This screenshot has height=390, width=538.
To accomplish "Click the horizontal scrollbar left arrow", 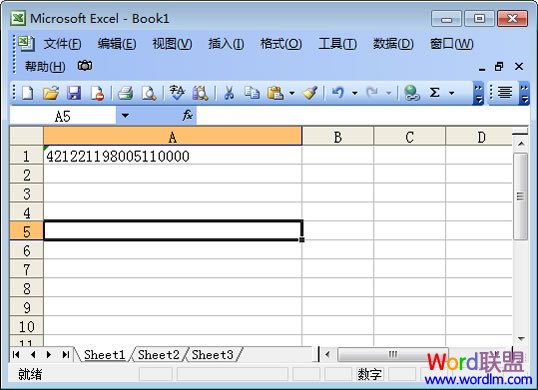I will click(x=327, y=354).
